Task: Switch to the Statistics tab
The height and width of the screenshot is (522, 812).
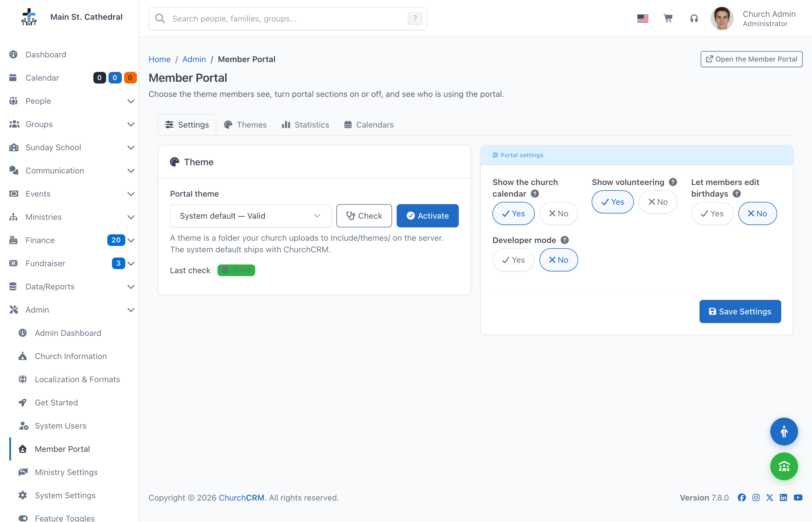Action: pos(305,125)
